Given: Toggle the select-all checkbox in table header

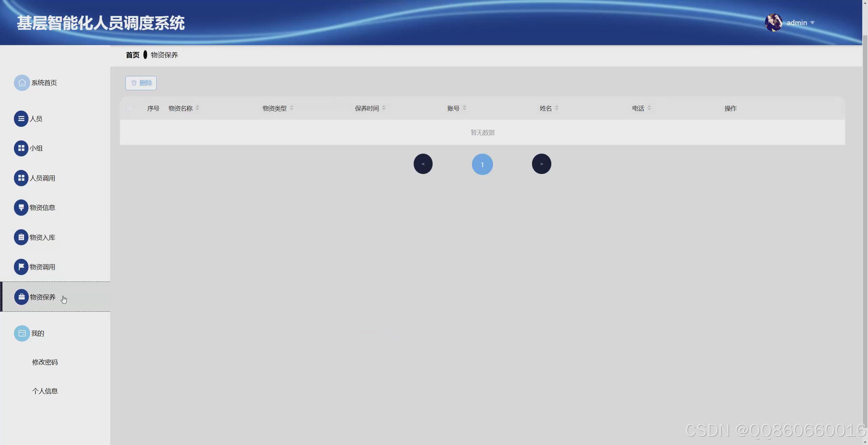Looking at the screenshot, I should click(129, 108).
